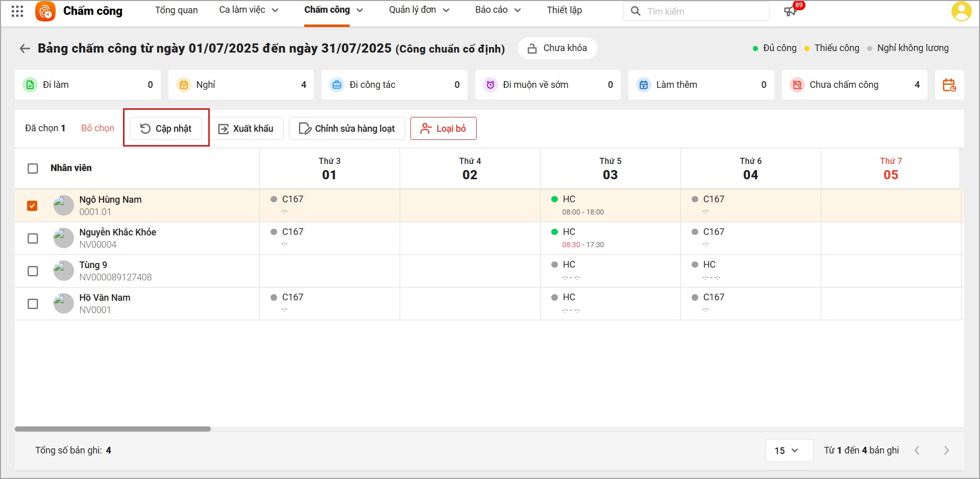
Task: Click the back arrow beside the timesheet title
Action: 24,49
